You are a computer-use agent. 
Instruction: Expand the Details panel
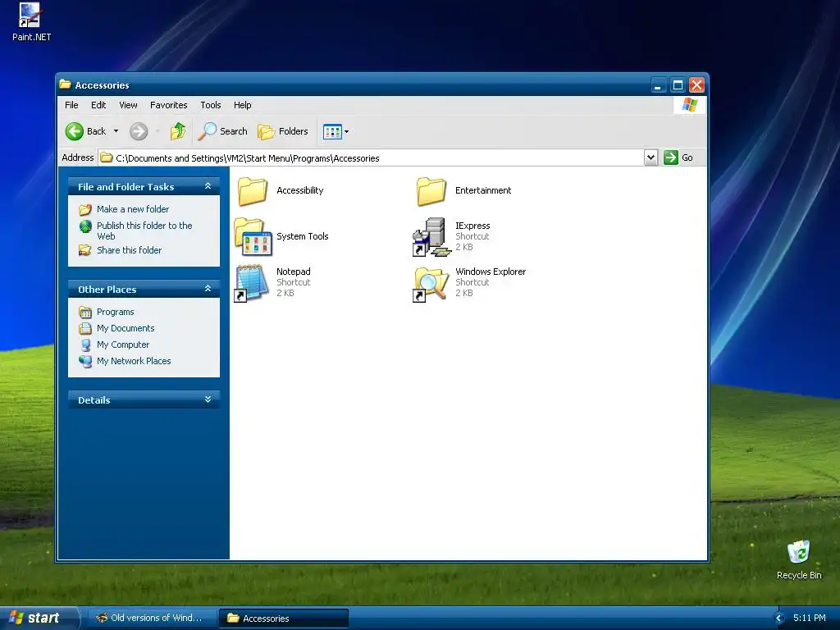pyautogui.click(x=208, y=399)
